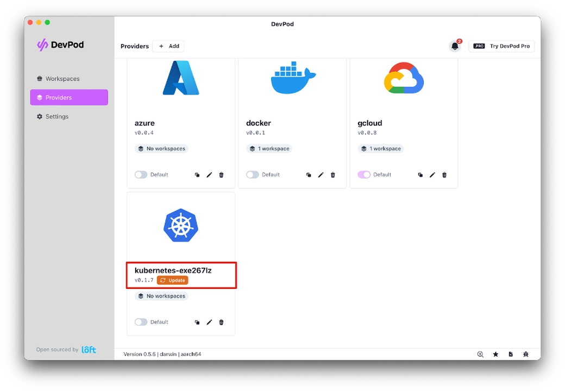Click the docker provider name
Image resolution: width=565 pixels, height=392 pixels.
point(259,123)
